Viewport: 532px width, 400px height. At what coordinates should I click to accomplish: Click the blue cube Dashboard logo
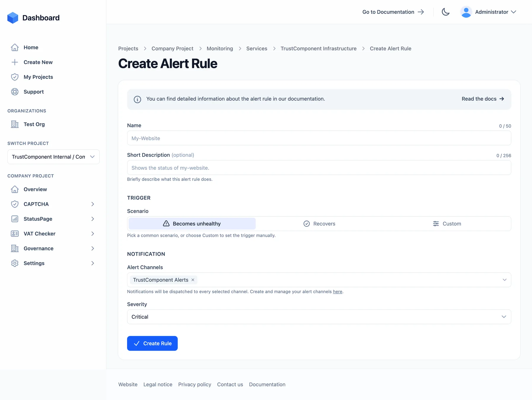(x=13, y=18)
